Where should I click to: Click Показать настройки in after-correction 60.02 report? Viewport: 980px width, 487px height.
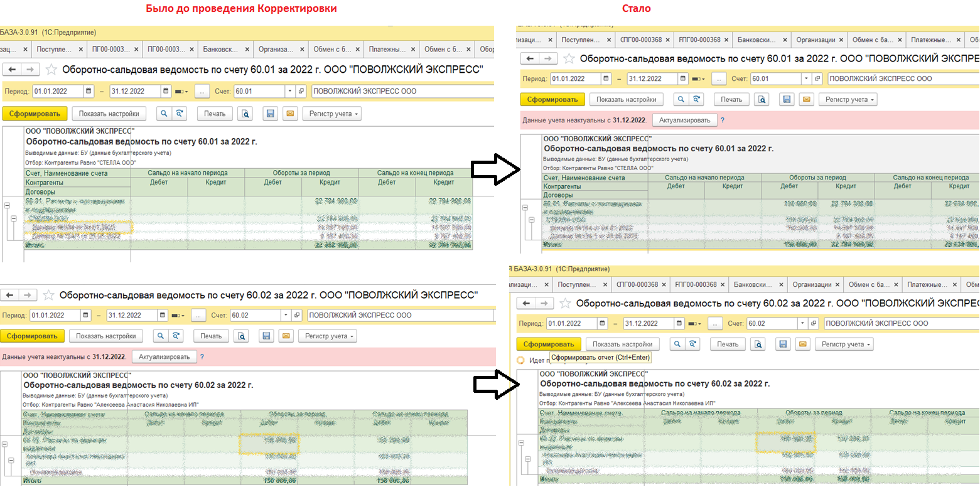pyautogui.click(x=623, y=344)
